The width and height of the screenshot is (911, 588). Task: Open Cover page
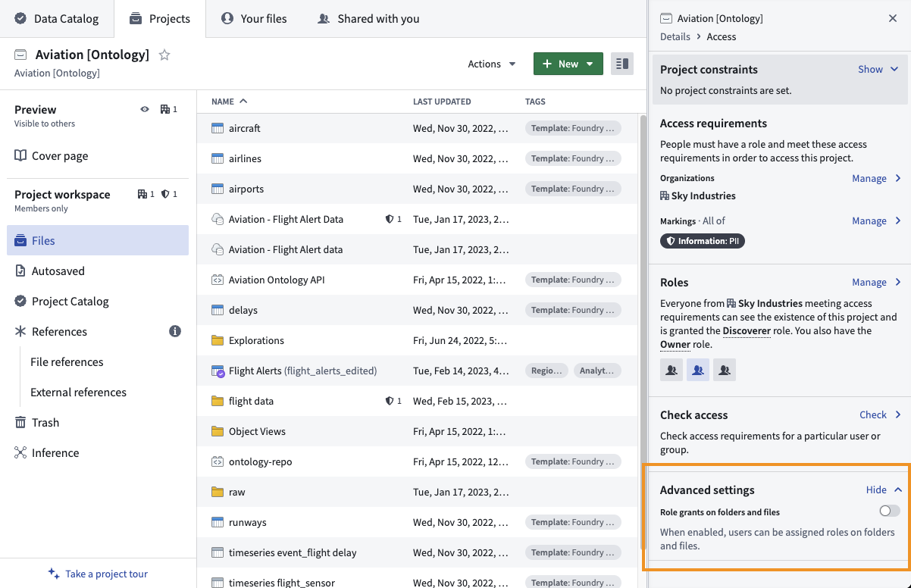[x=98, y=155]
